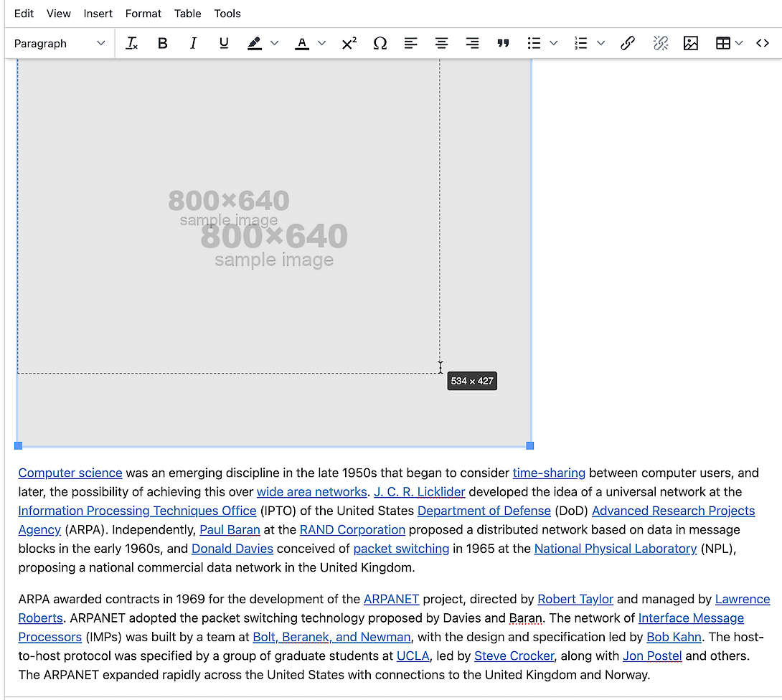Screen dimensions: 782x700
Task: Expand the bullet list style options
Action: [x=554, y=44]
